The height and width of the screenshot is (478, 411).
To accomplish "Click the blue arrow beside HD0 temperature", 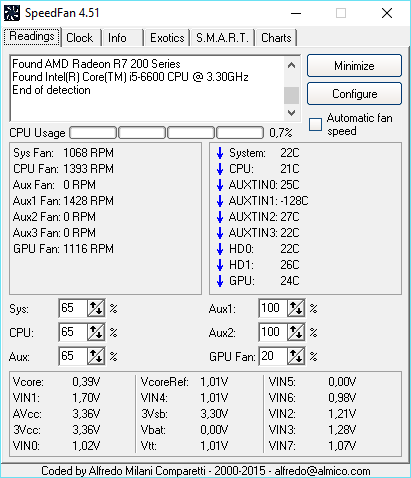I will coord(220,249).
